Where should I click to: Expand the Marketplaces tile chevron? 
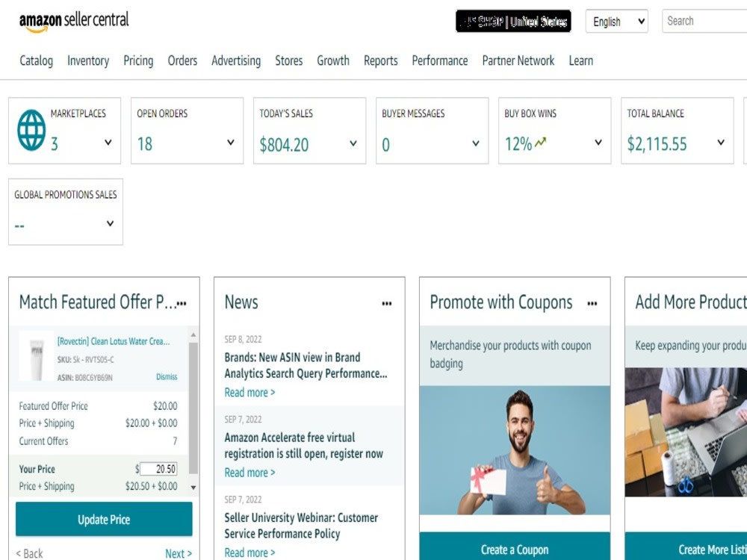point(108,143)
